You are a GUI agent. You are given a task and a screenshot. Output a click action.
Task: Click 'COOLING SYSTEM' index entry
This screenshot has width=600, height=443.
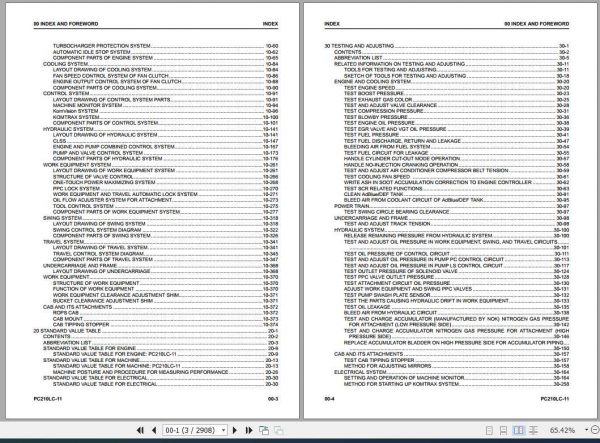pyautogui.click(x=65, y=64)
